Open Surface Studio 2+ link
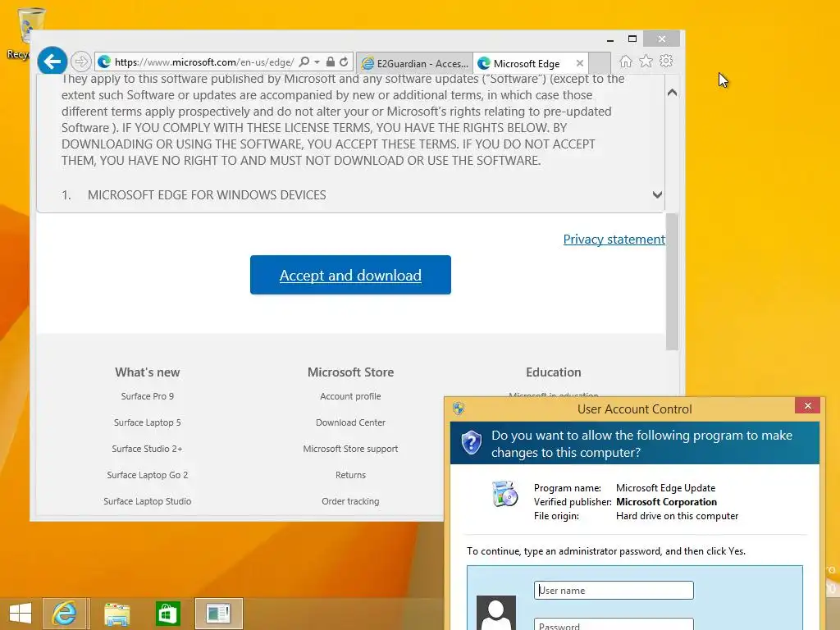Screen dimensions: 840x630 pyautogui.click(x=148, y=449)
